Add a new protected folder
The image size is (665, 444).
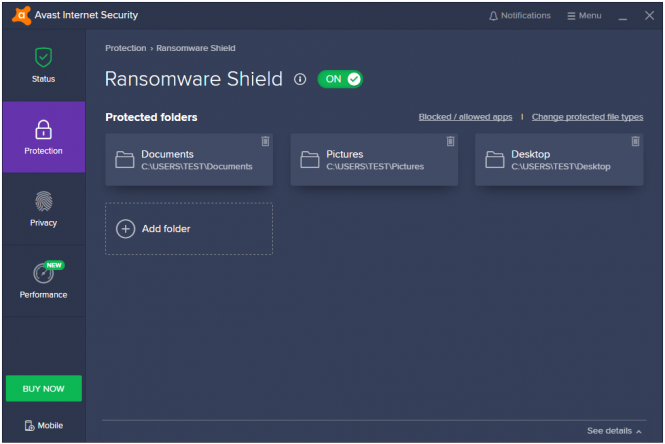click(x=189, y=229)
